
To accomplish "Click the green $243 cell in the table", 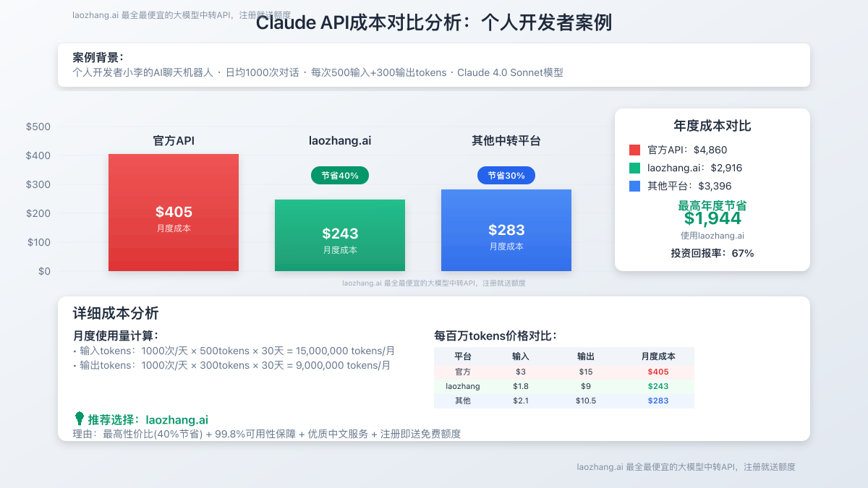I will click(658, 386).
